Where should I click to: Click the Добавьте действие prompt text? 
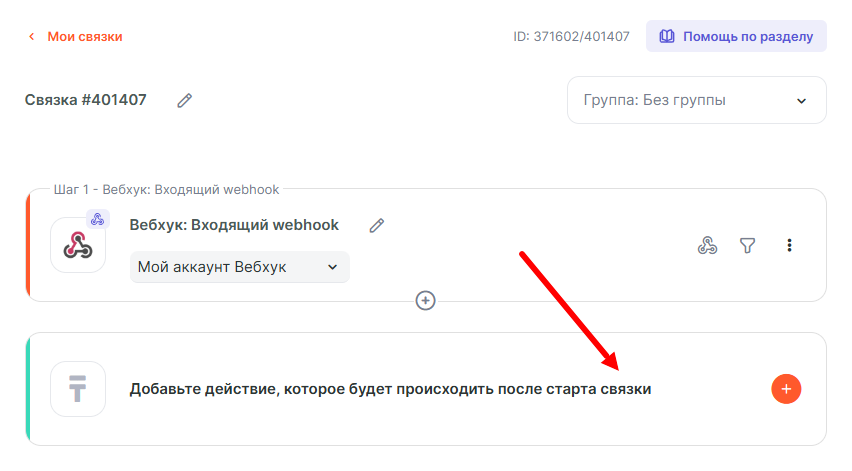390,389
